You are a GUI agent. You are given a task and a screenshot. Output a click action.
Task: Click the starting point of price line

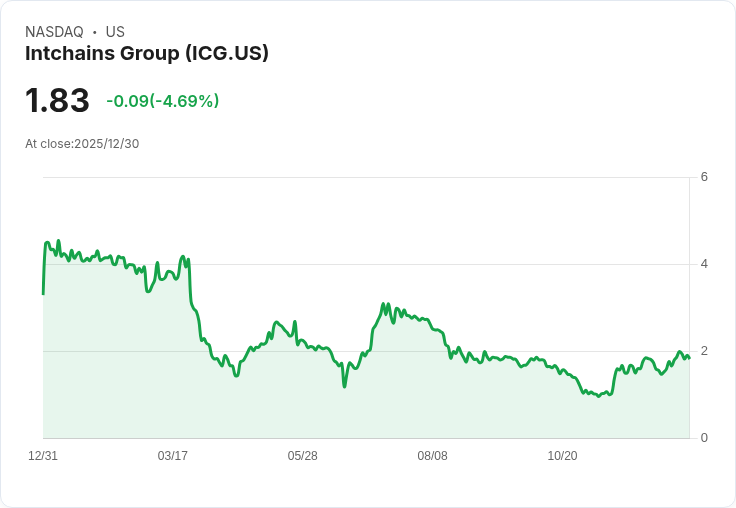click(x=43, y=293)
